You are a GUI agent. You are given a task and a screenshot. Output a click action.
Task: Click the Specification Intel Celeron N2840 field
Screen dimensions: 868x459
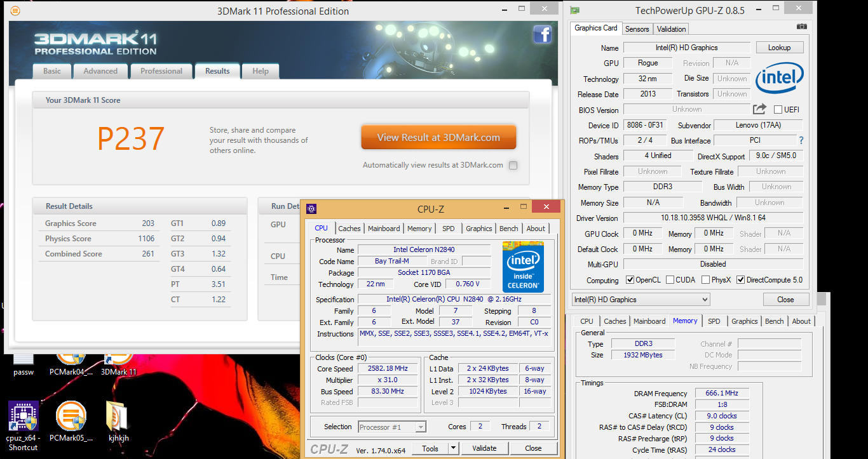pyautogui.click(x=454, y=300)
